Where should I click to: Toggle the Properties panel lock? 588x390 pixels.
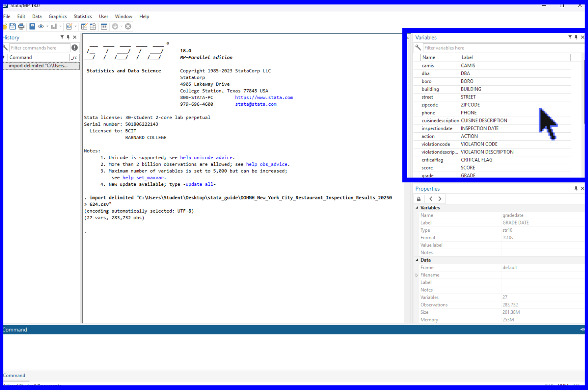419,199
